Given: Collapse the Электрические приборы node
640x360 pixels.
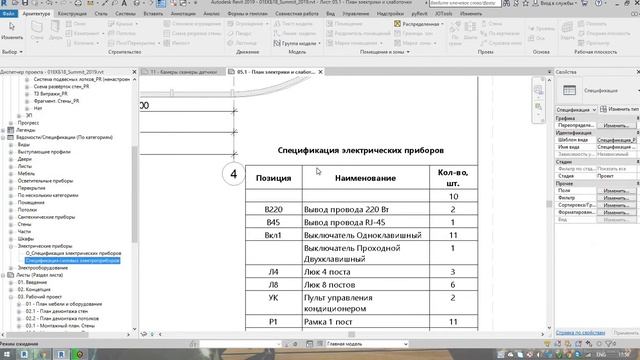Looking at the screenshot, I should 11,246.
